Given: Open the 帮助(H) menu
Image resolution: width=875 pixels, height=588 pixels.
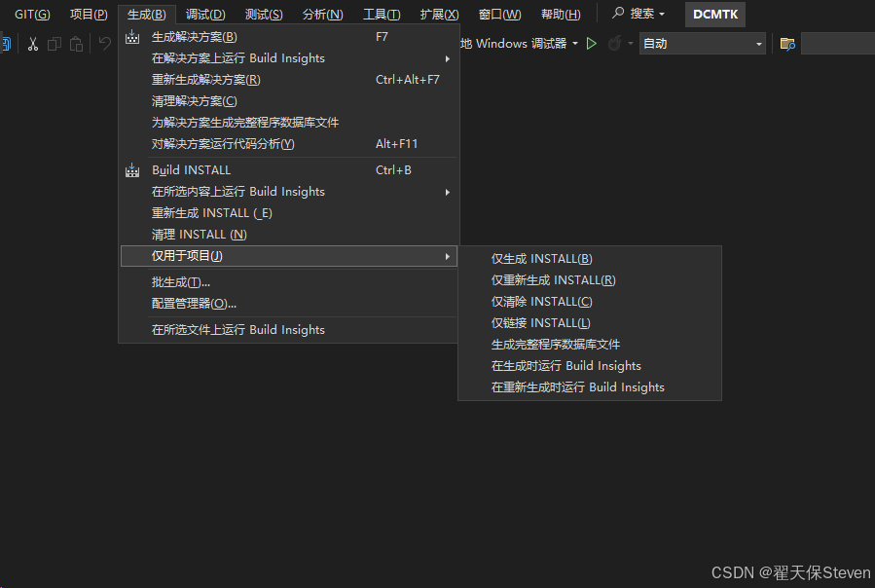Looking at the screenshot, I should click(x=561, y=14).
